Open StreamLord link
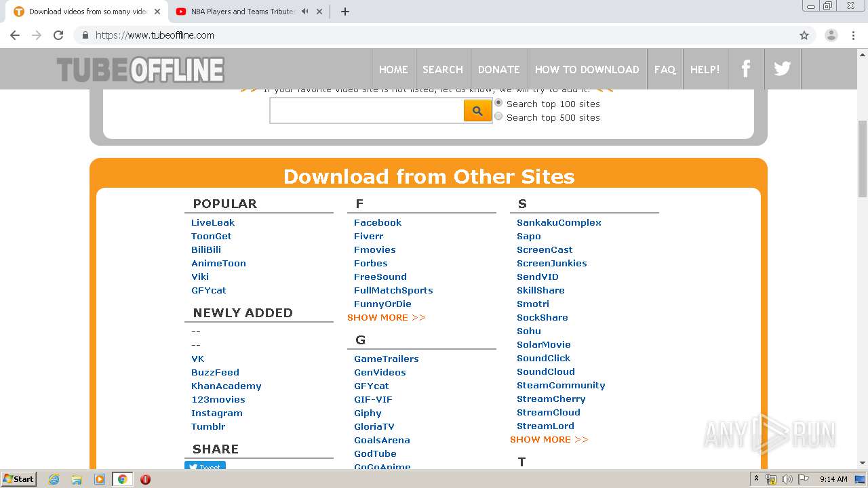868x488 pixels. (x=545, y=426)
